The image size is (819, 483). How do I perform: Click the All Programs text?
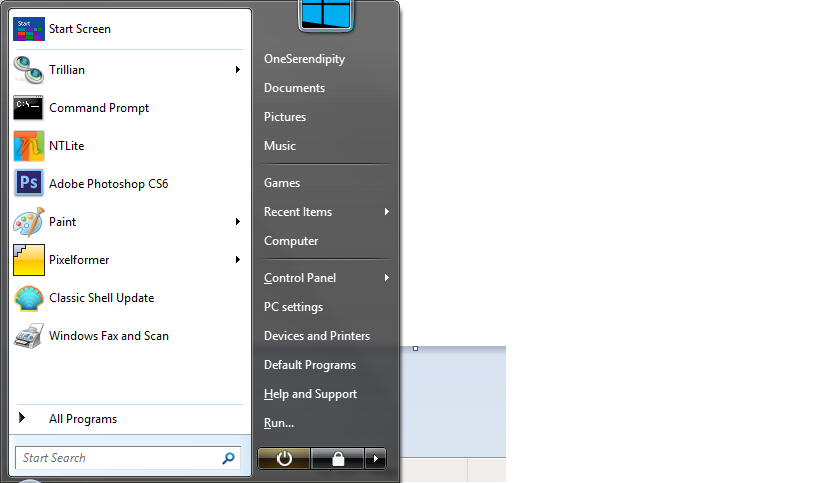pos(83,419)
